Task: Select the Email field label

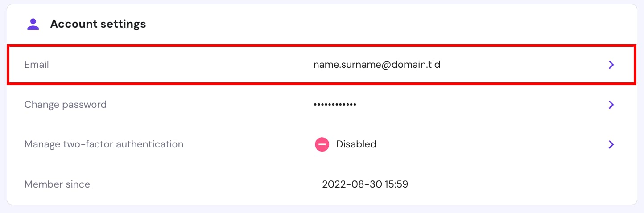Action: pyautogui.click(x=37, y=65)
